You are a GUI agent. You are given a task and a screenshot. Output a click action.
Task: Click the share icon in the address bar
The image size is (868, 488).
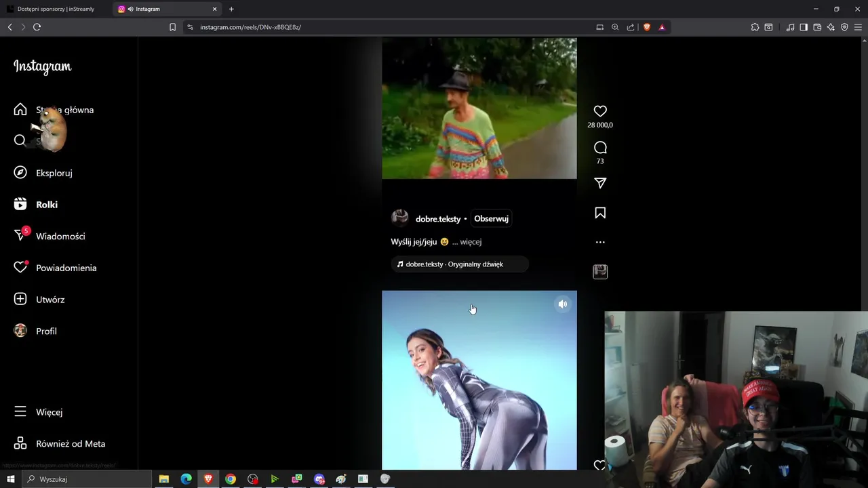(x=631, y=27)
